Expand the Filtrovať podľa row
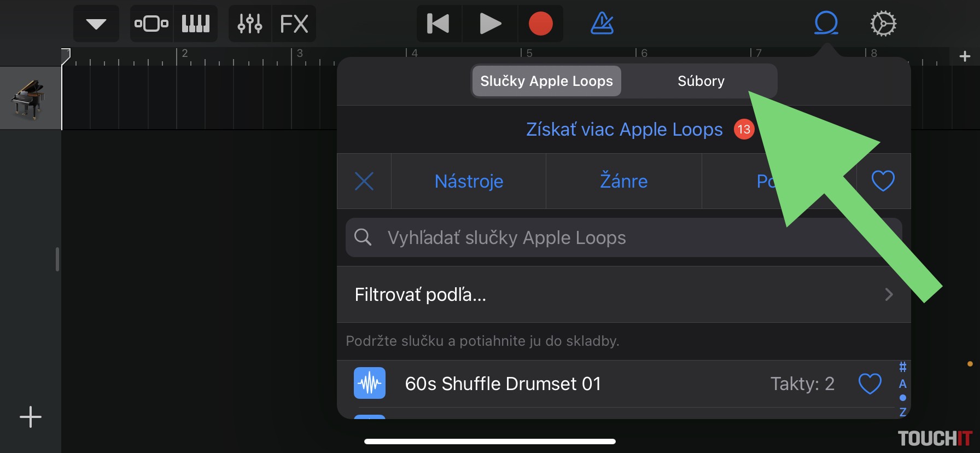The width and height of the screenshot is (980, 453). 623,295
